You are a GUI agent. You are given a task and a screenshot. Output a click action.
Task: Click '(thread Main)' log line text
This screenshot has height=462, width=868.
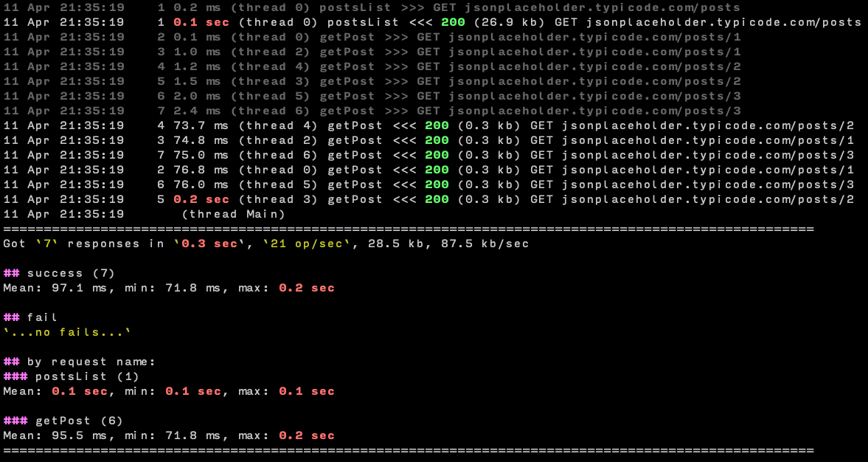click(233, 214)
